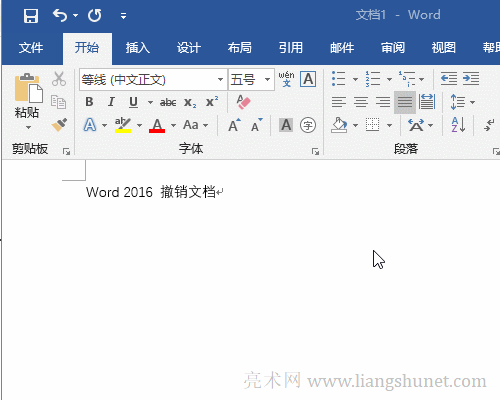Switch to the 插入 tab

138,48
